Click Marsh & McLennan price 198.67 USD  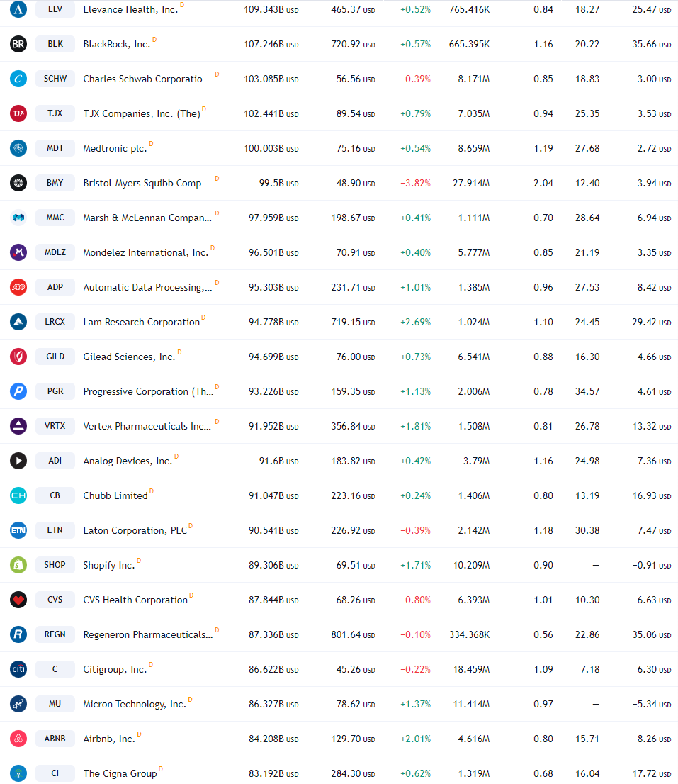point(353,218)
